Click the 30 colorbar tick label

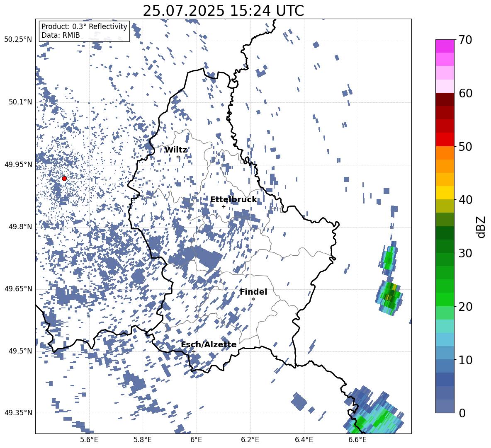coord(465,253)
